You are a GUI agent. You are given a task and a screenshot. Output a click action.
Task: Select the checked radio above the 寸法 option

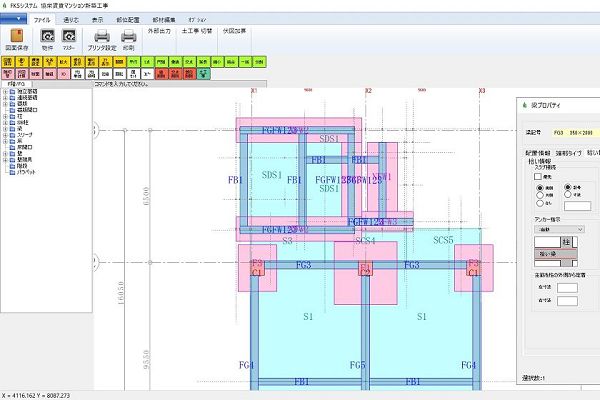click(568, 187)
